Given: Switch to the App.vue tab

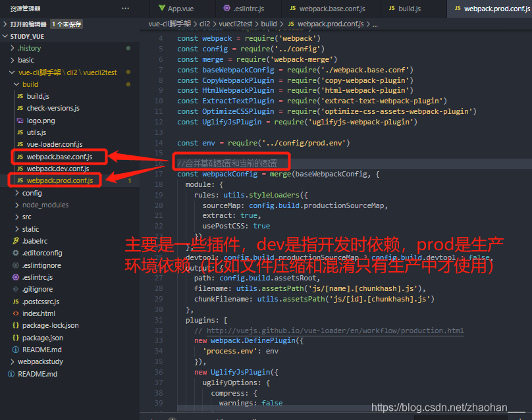Looking at the screenshot, I should pyautogui.click(x=182, y=9).
